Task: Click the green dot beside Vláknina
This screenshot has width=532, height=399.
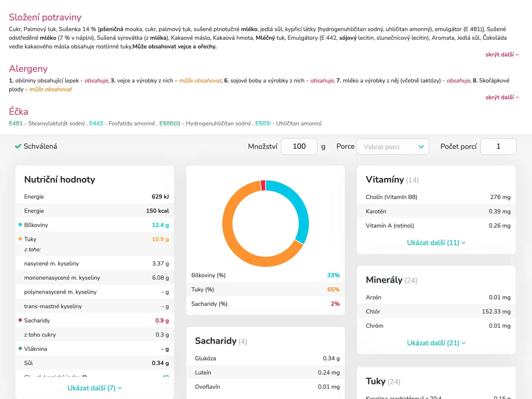Action: [20, 348]
